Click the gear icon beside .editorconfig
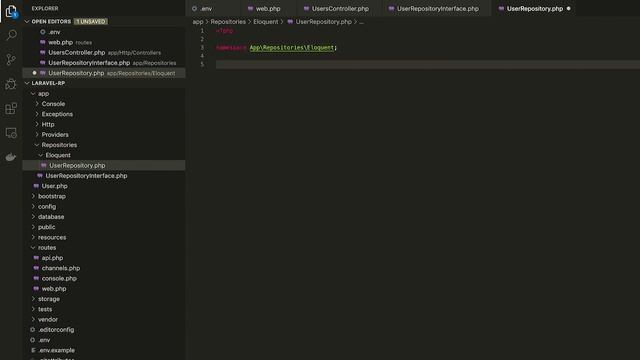 click(x=33, y=330)
